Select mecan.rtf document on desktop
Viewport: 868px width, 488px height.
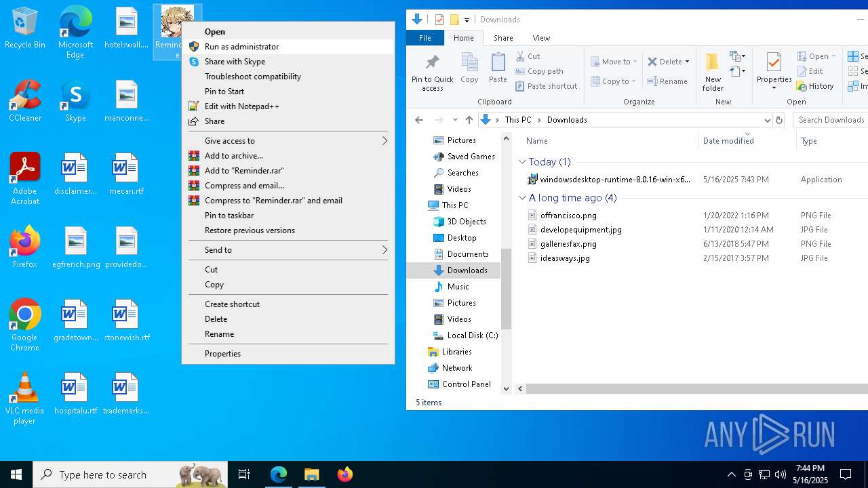click(126, 174)
